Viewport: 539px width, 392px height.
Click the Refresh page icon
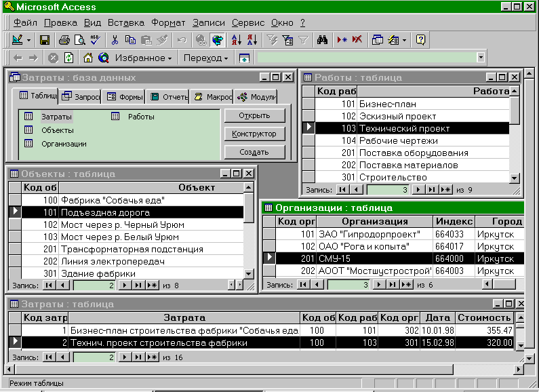click(68, 58)
